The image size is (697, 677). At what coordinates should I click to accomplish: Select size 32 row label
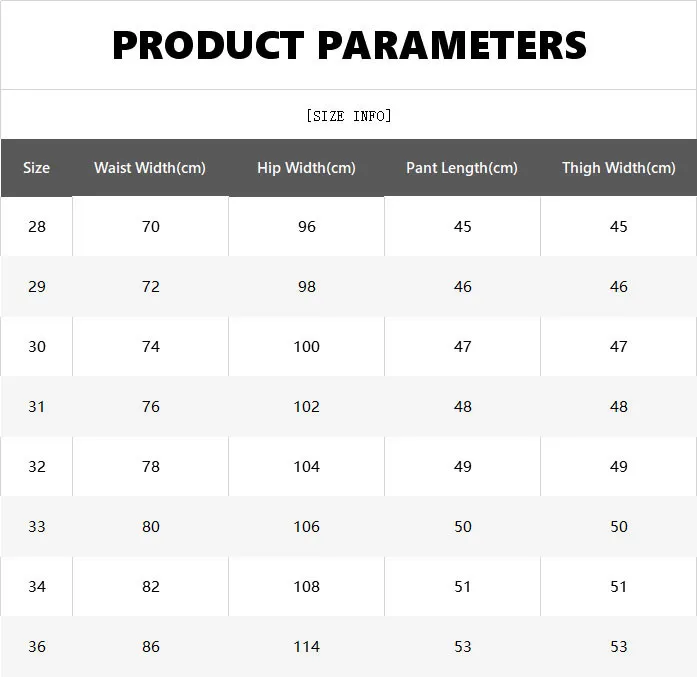(x=37, y=467)
